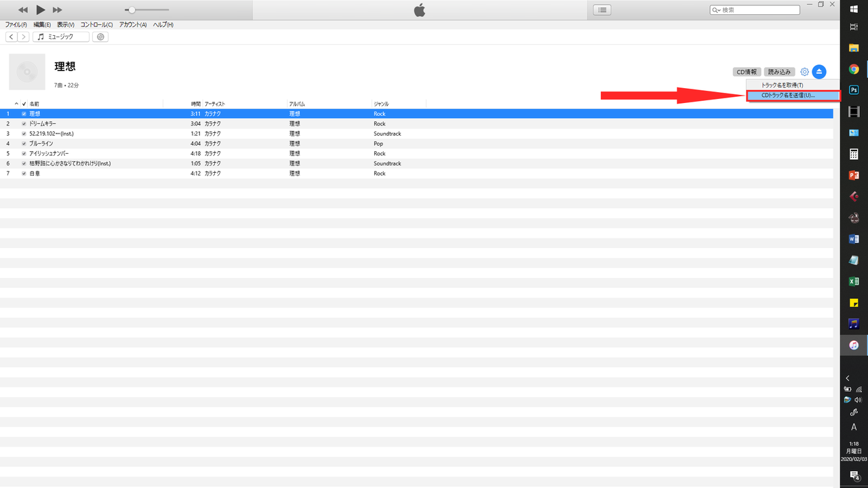
Task: Uncheck the ブルーライン track checkbox
Action: pyautogui.click(x=24, y=144)
